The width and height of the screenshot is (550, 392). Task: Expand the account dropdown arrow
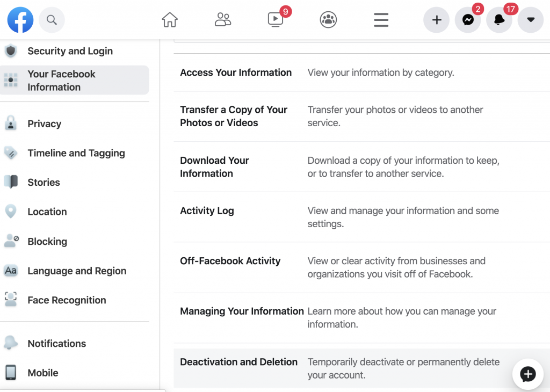531,20
